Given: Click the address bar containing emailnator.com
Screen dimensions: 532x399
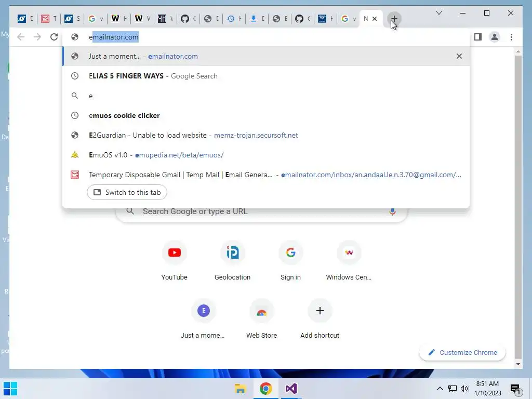Looking at the screenshot, I should tap(266, 37).
